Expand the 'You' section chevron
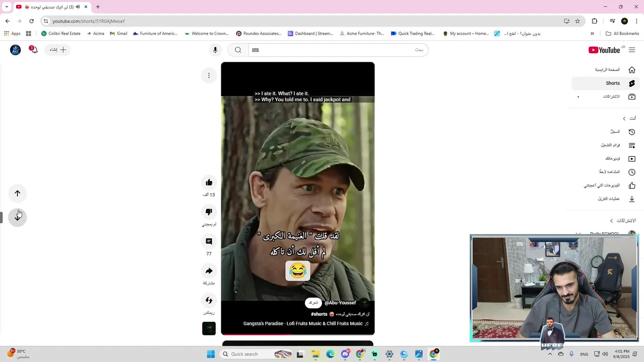 point(624,119)
